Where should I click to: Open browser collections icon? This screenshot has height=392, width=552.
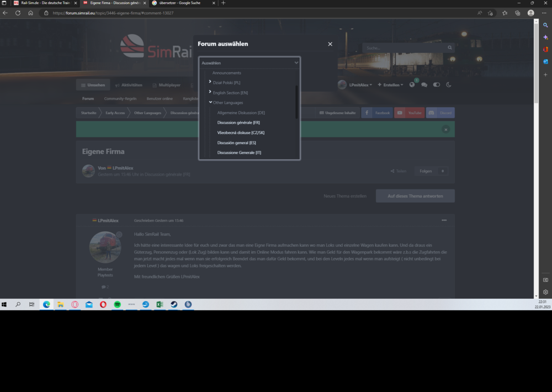click(x=518, y=13)
